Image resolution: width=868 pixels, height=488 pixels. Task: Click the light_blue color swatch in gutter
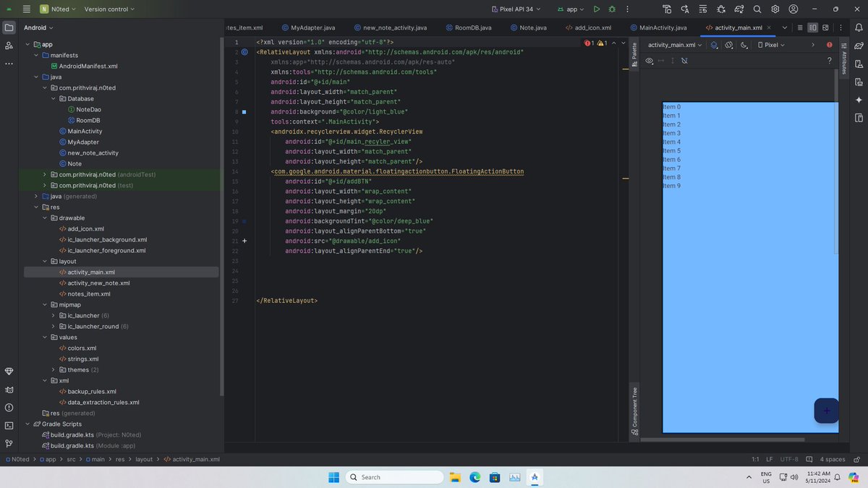point(244,112)
